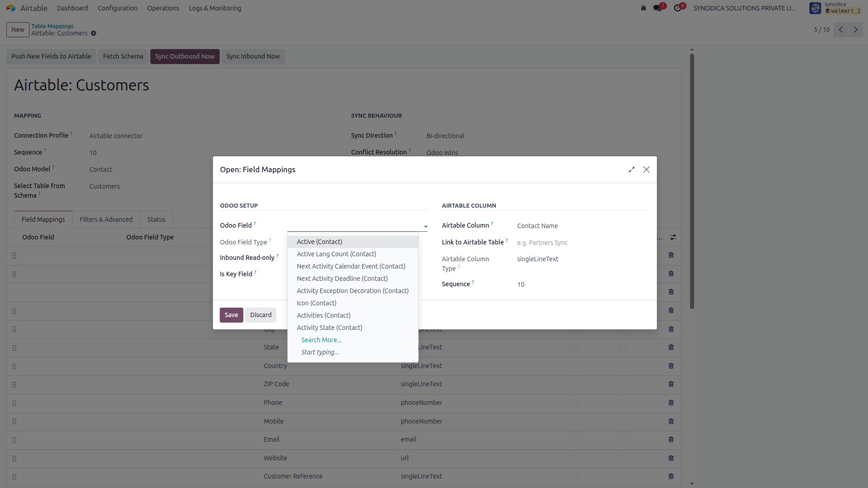The width and height of the screenshot is (868, 488).
Task: Go to next record with right arrow
Action: pos(856,30)
